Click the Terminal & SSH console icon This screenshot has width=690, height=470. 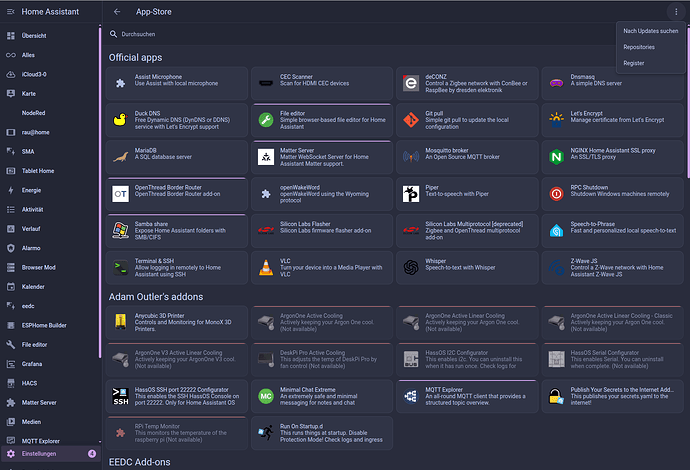120,268
